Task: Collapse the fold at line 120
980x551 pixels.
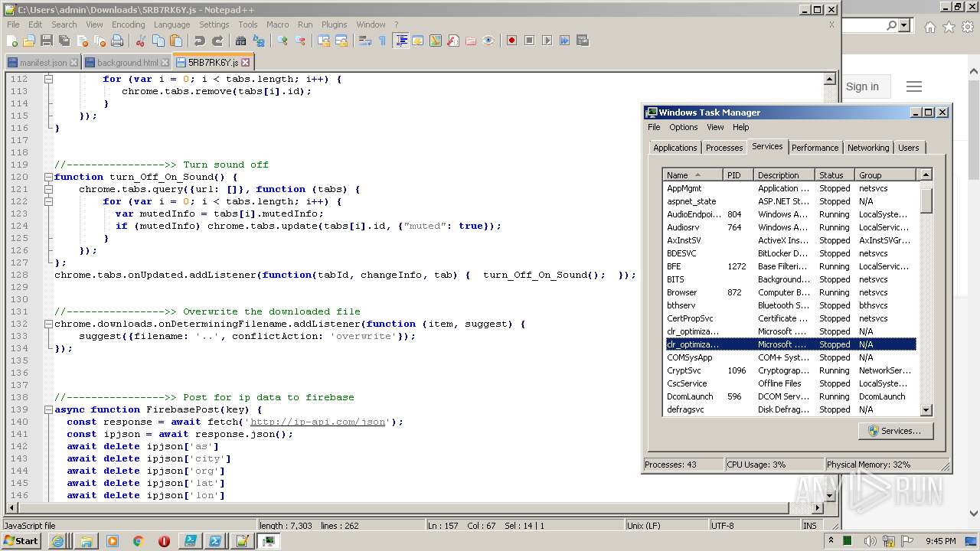Action: tap(48, 177)
